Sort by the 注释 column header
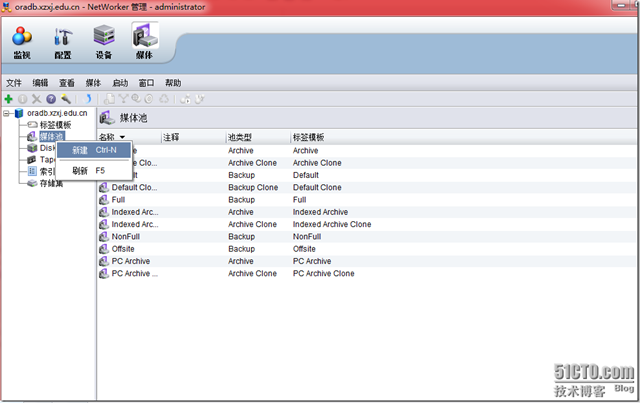The width and height of the screenshot is (640, 403). coord(193,137)
